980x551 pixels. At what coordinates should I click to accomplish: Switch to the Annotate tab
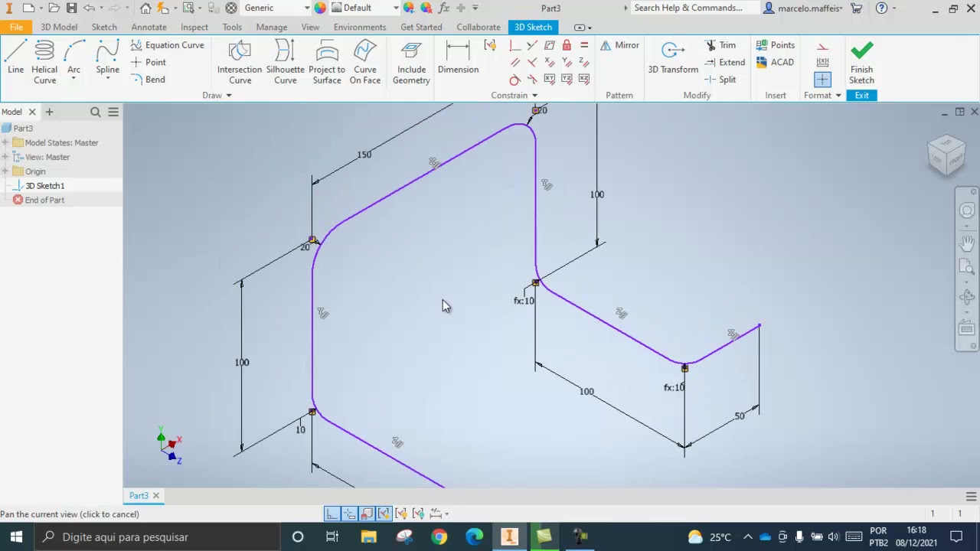pyautogui.click(x=149, y=27)
